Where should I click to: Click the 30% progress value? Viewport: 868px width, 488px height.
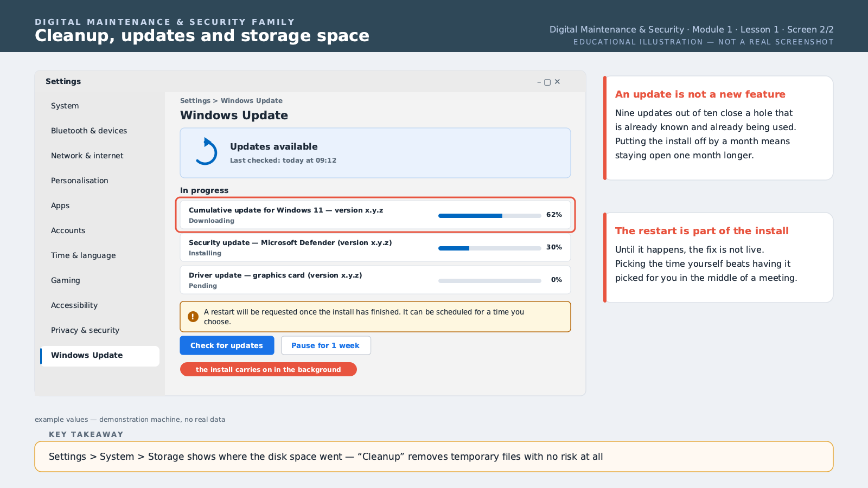pyautogui.click(x=554, y=247)
